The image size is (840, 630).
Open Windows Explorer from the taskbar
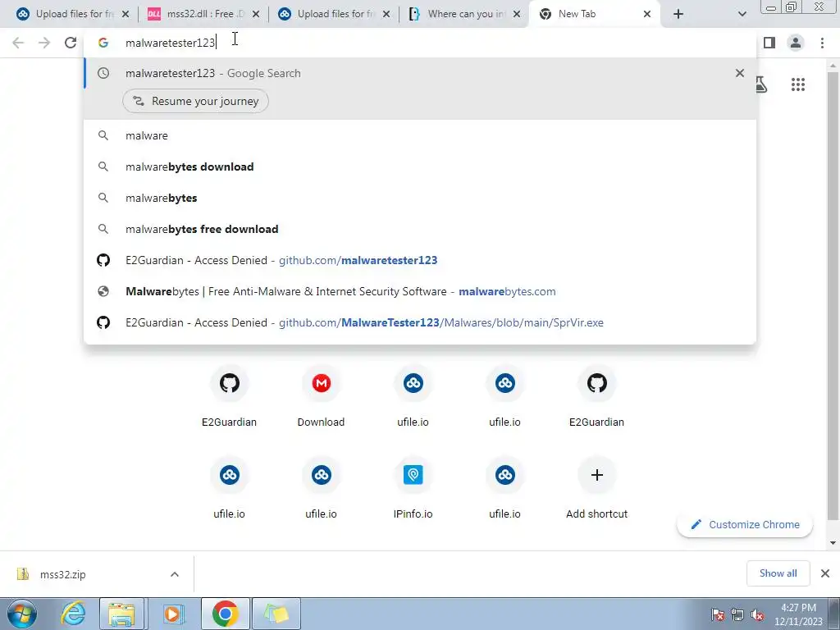click(x=121, y=614)
